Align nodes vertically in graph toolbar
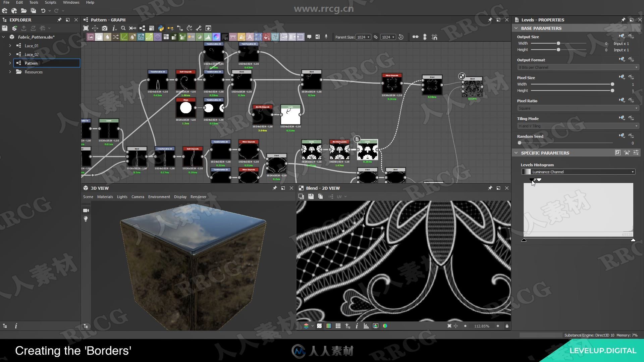Screen dimensions: 644x362 [x=425, y=37]
